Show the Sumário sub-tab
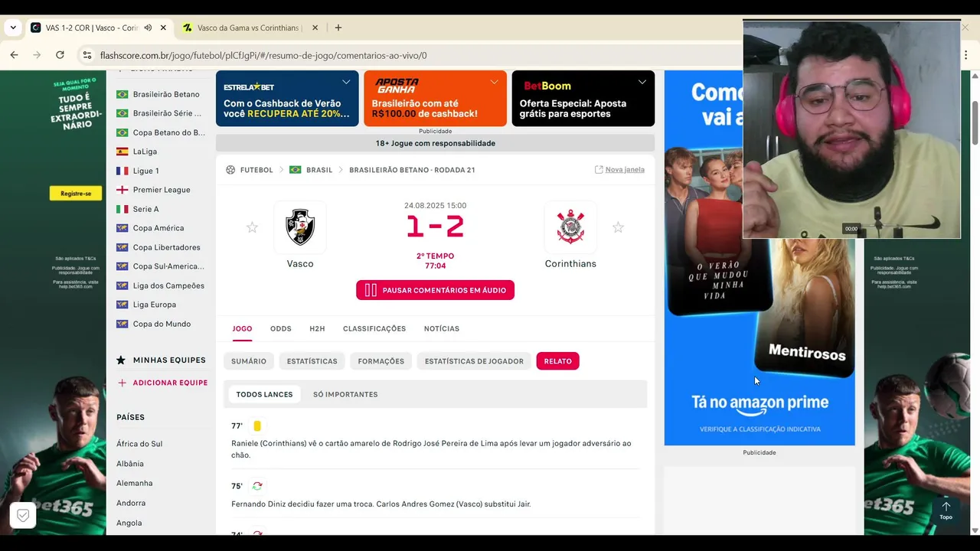Viewport: 980px width, 551px height. (x=249, y=361)
